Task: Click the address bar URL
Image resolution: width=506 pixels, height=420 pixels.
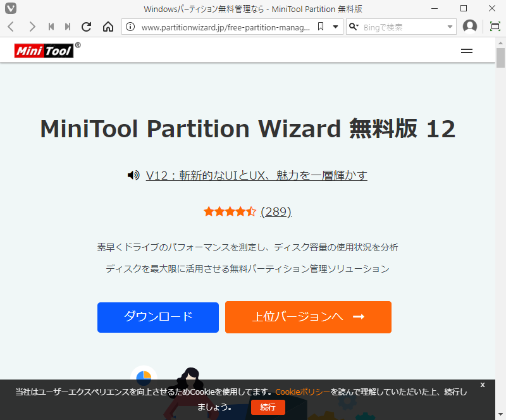Action: (226, 27)
